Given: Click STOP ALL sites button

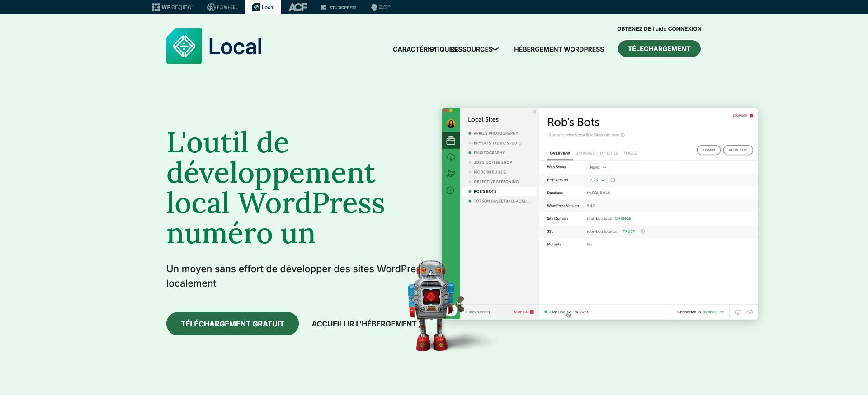Looking at the screenshot, I should 524,312.
